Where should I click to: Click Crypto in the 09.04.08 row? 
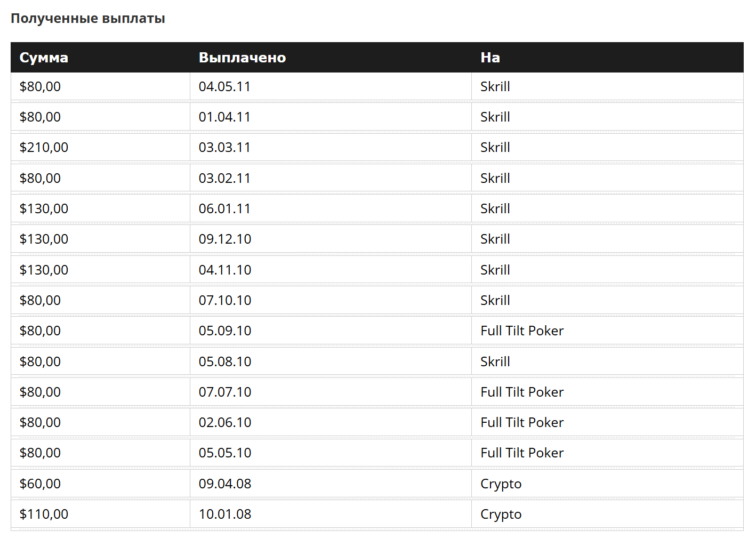pos(501,484)
